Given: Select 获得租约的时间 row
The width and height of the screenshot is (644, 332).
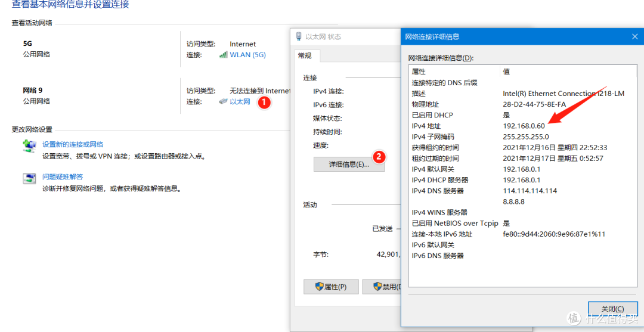Looking at the screenshot, I should 524,147.
